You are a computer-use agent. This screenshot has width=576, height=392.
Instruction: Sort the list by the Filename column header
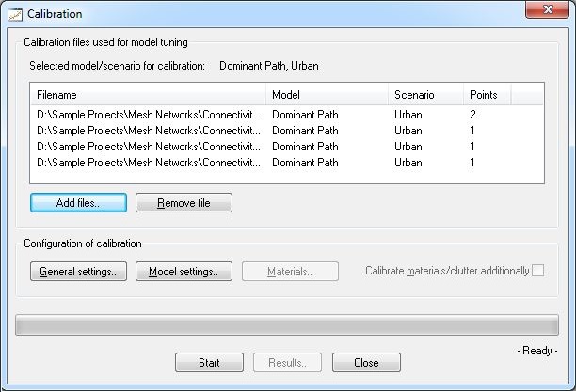pyautogui.click(x=148, y=95)
